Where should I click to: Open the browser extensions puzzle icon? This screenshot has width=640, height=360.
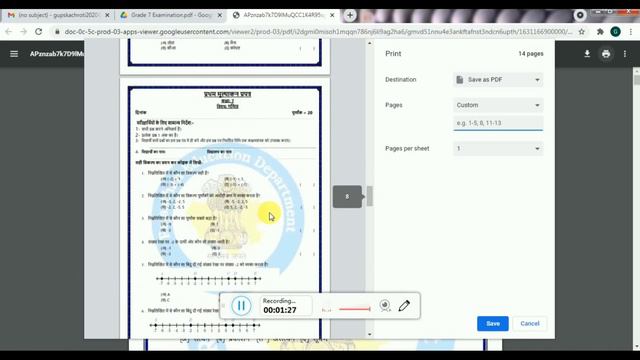tap(600, 31)
